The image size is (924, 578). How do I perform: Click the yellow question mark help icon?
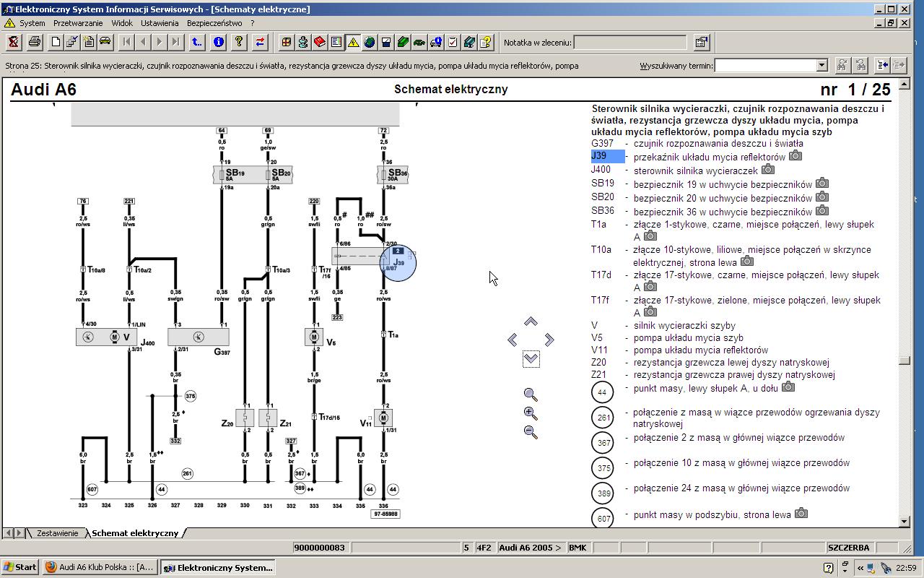pos(239,42)
